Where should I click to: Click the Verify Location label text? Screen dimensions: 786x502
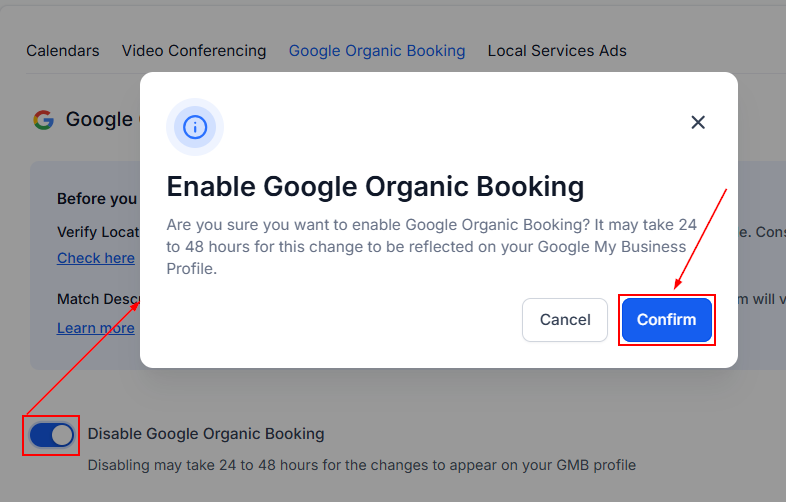coord(97,232)
